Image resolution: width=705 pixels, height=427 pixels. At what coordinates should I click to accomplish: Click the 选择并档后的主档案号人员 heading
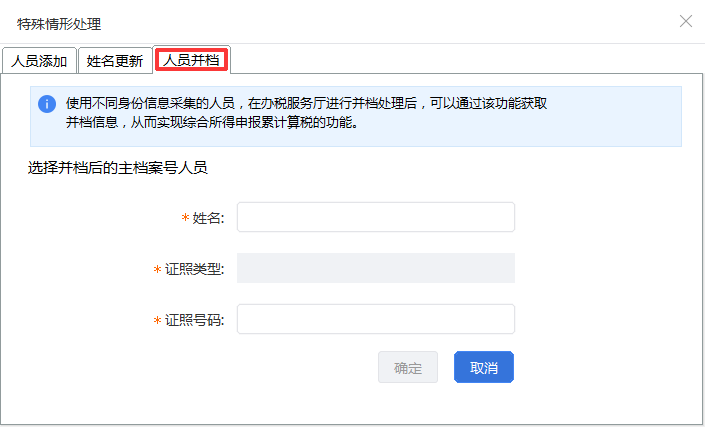point(118,167)
